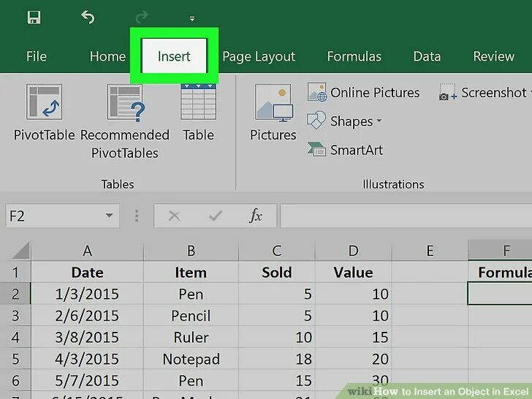
Task: Click the Online Pictures button
Action: (363, 92)
